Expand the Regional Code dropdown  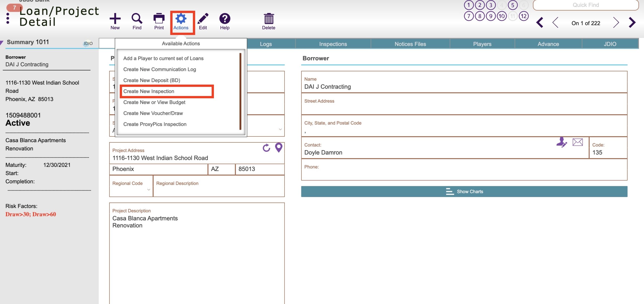click(x=148, y=189)
